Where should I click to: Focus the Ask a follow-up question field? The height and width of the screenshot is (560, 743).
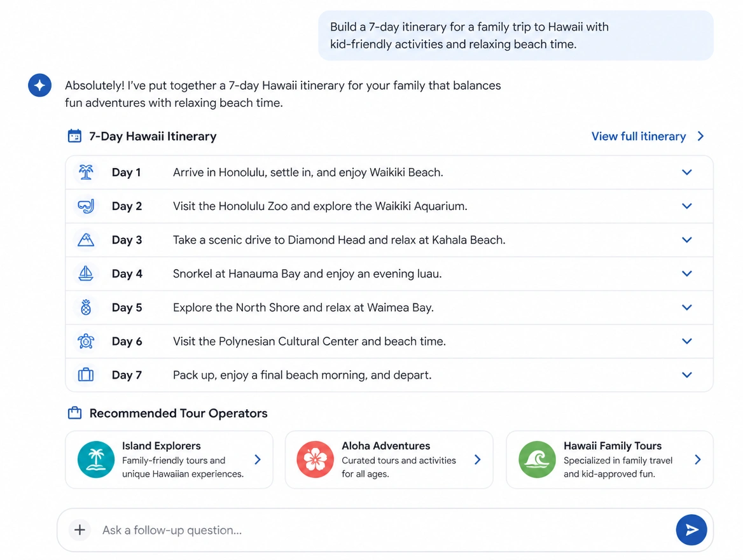385,529
